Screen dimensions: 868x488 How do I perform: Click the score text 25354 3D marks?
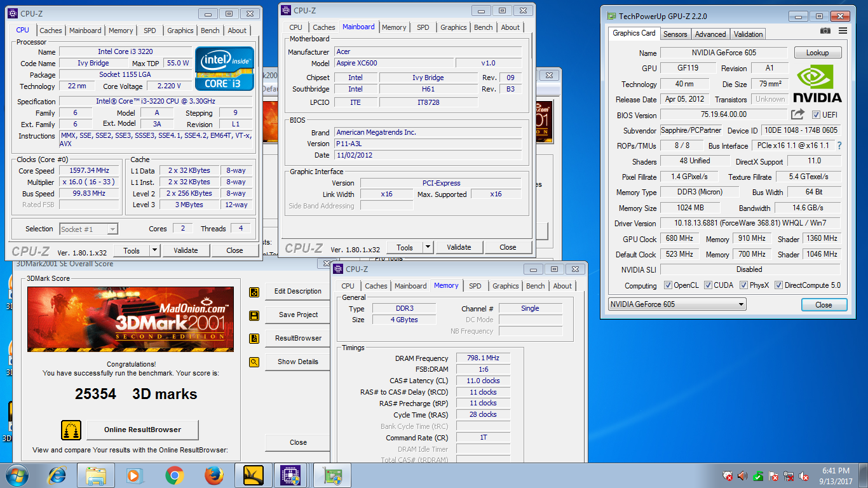[x=136, y=394]
